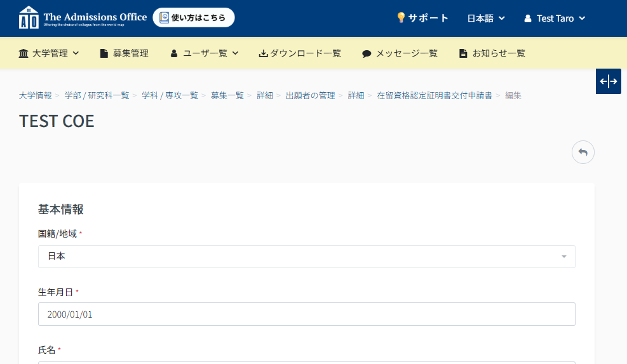Go to 学科 / 専攻一覧 breadcrumb
Screen dimensions: 627x364
click(170, 95)
